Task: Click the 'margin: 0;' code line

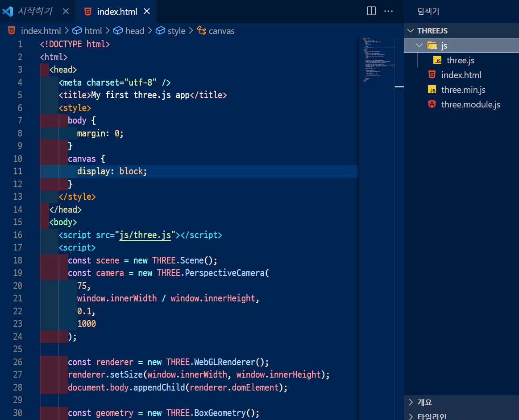Action: pos(100,133)
